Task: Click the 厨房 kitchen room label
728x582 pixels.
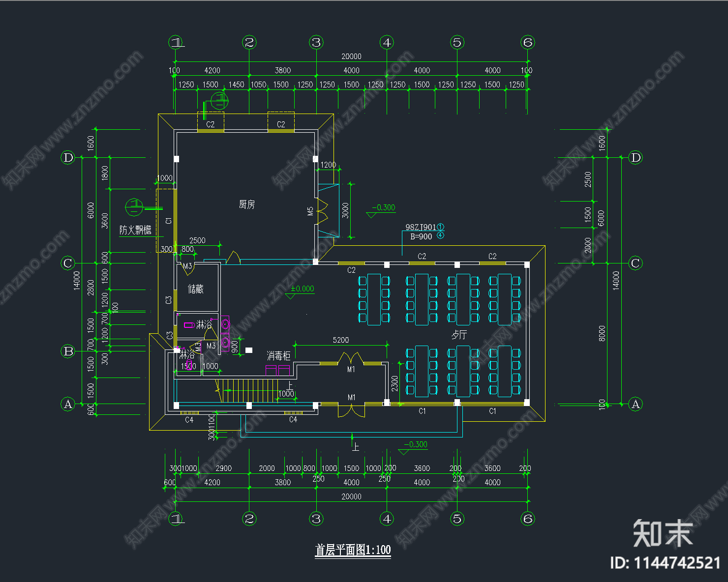Action: pos(246,204)
